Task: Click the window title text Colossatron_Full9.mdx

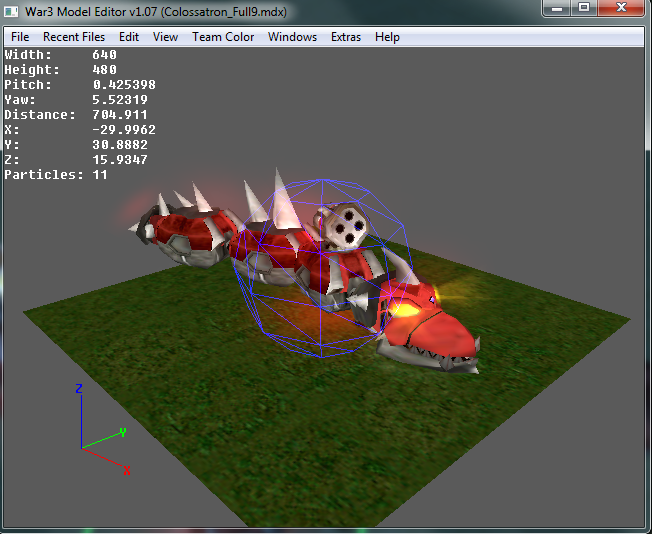Action: 224,12
